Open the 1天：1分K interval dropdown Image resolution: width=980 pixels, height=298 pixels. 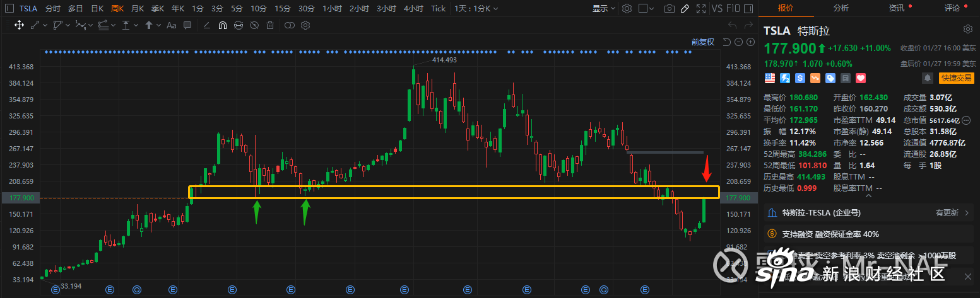(475, 9)
